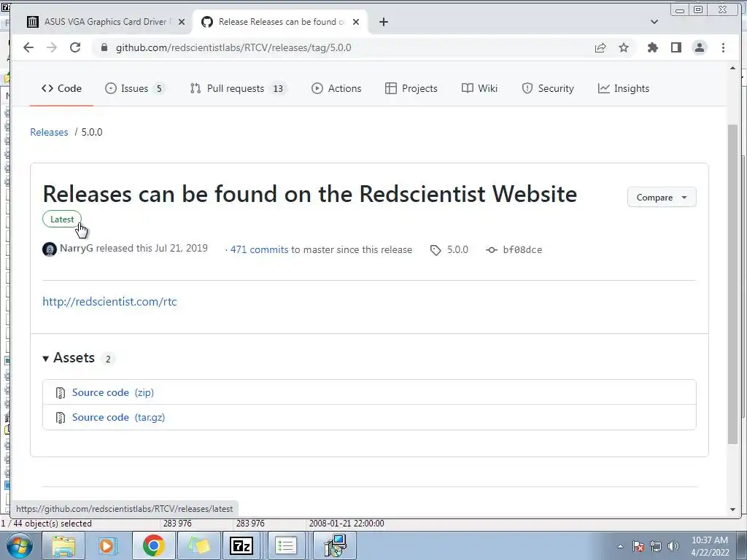Open the Projects tab
The height and width of the screenshot is (560, 747).
click(x=411, y=88)
